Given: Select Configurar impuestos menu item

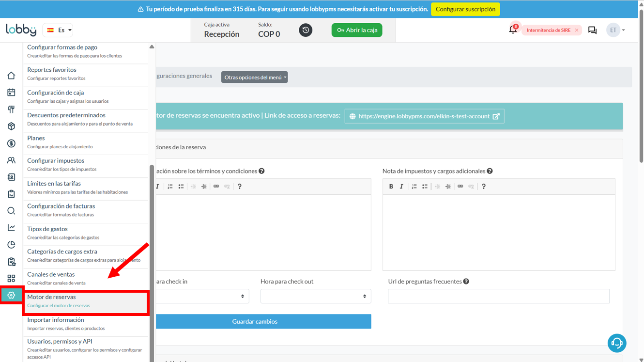Looking at the screenshot, I should 86,165.
